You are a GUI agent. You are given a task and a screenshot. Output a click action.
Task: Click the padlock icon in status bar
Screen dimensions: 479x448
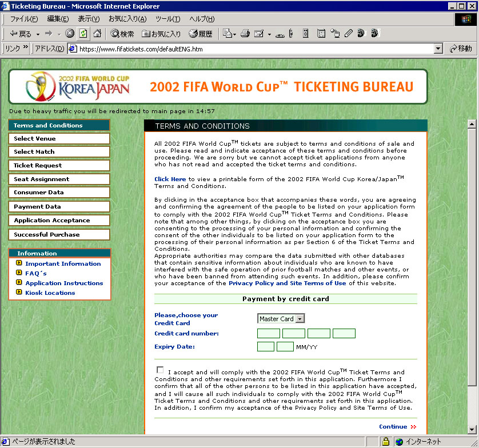coord(386,441)
